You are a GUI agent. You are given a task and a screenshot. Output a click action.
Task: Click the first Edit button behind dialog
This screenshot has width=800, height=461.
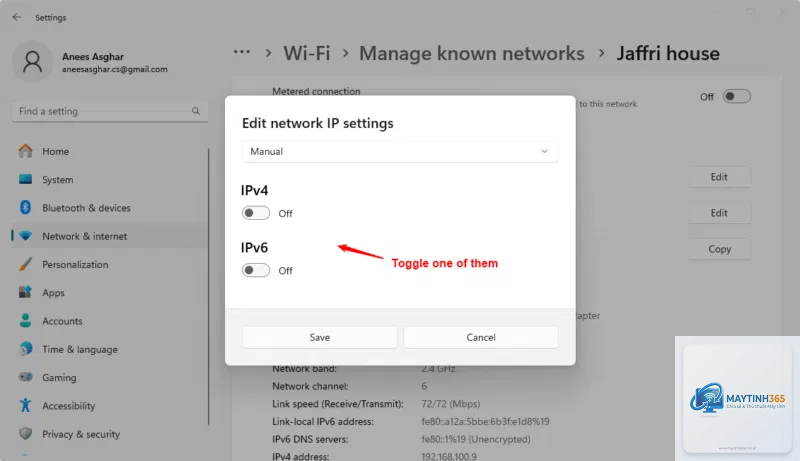point(719,177)
